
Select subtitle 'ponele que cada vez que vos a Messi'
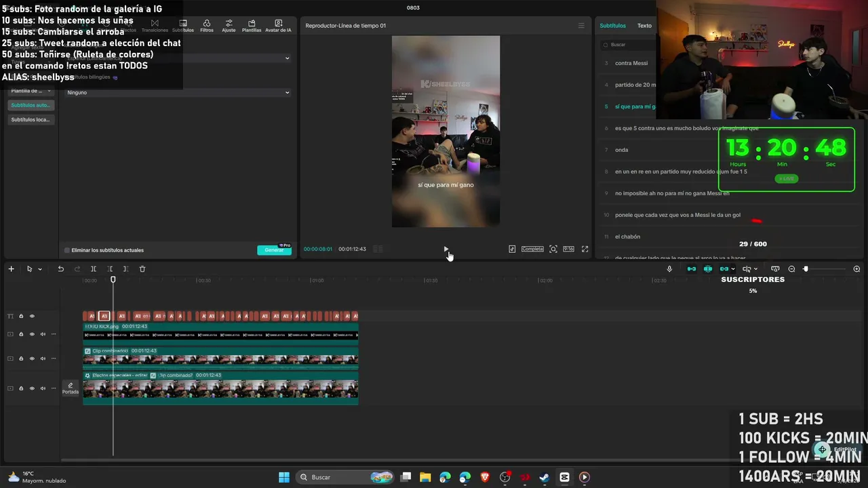(677, 215)
